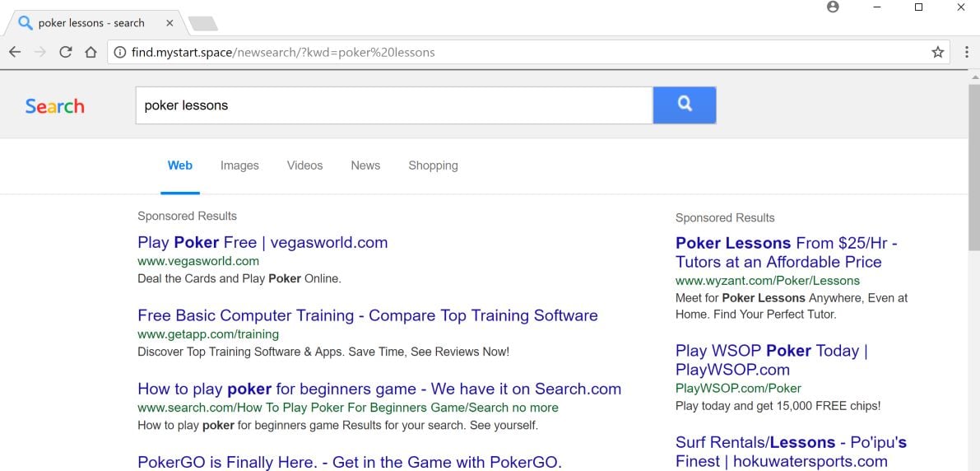The image size is (980, 471).
Task: Open a new browser tab
Action: point(203,24)
